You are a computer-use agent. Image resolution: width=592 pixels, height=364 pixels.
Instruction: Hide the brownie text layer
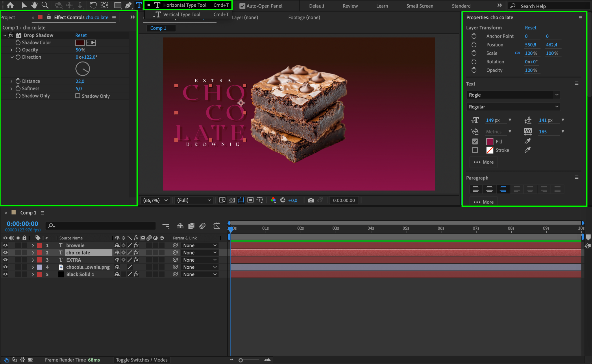[5, 245]
